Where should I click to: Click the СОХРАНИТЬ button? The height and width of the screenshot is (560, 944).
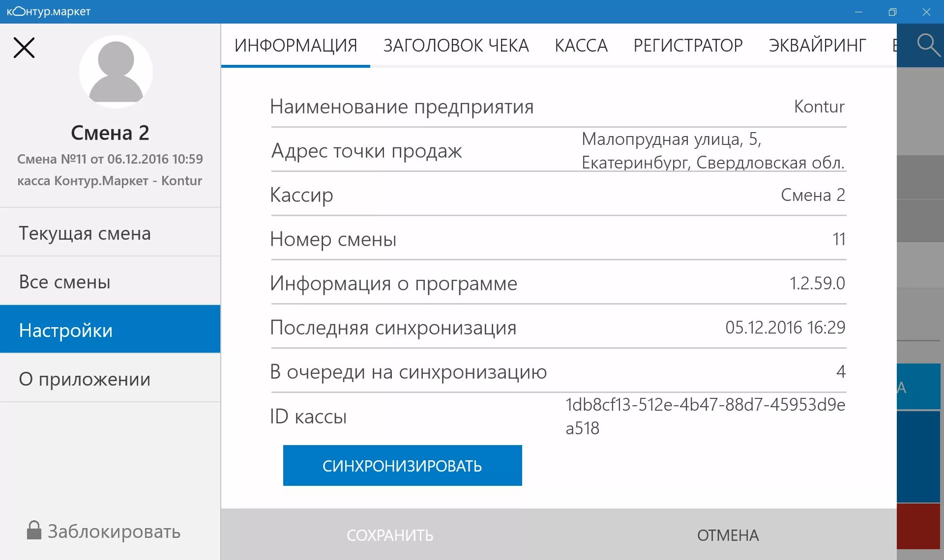click(x=390, y=535)
